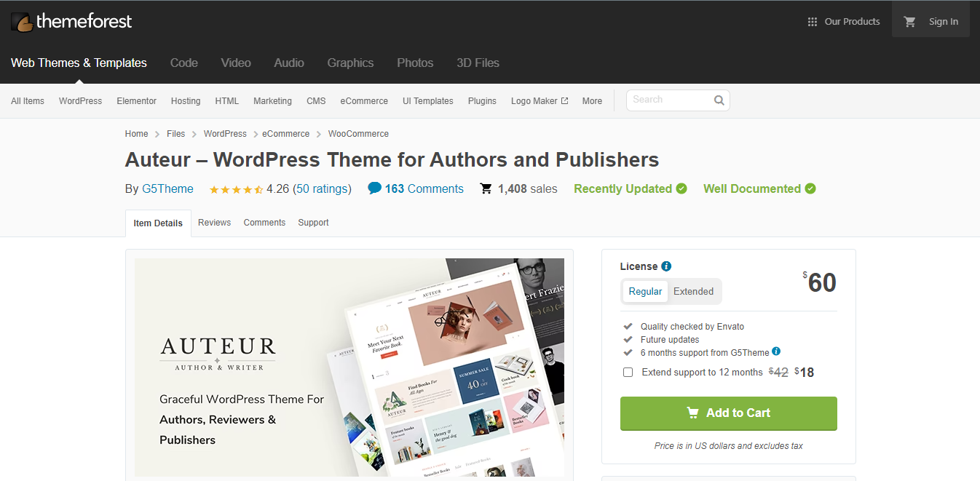Click the Future updates text
The height and width of the screenshot is (481, 980).
click(670, 340)
